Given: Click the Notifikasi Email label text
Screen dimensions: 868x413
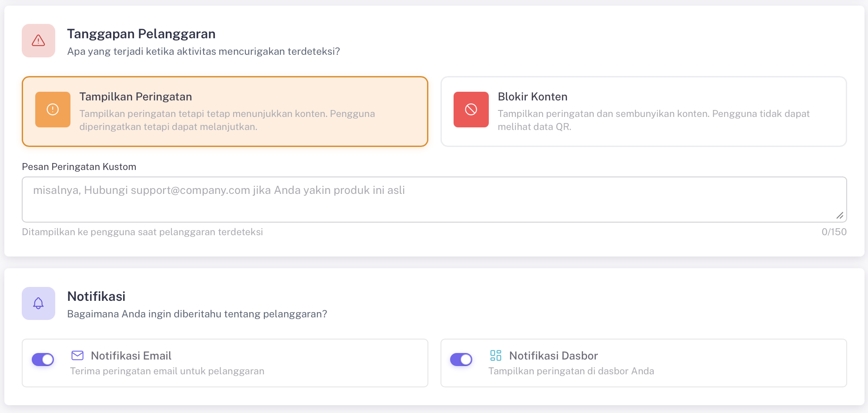Looking at the screenshot, I should (x=131, y=356).
